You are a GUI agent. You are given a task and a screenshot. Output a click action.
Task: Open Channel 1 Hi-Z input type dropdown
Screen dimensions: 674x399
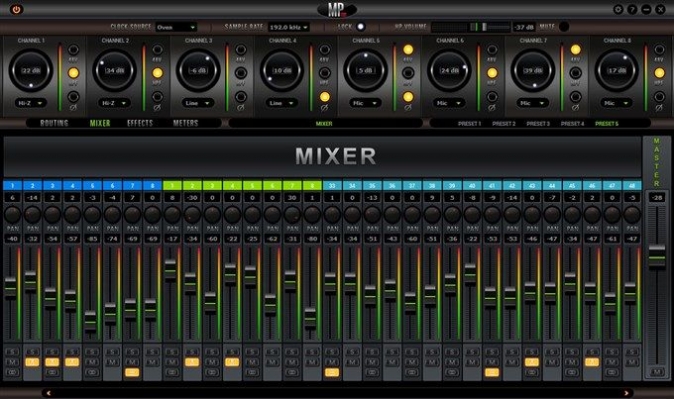coord(30,103)
